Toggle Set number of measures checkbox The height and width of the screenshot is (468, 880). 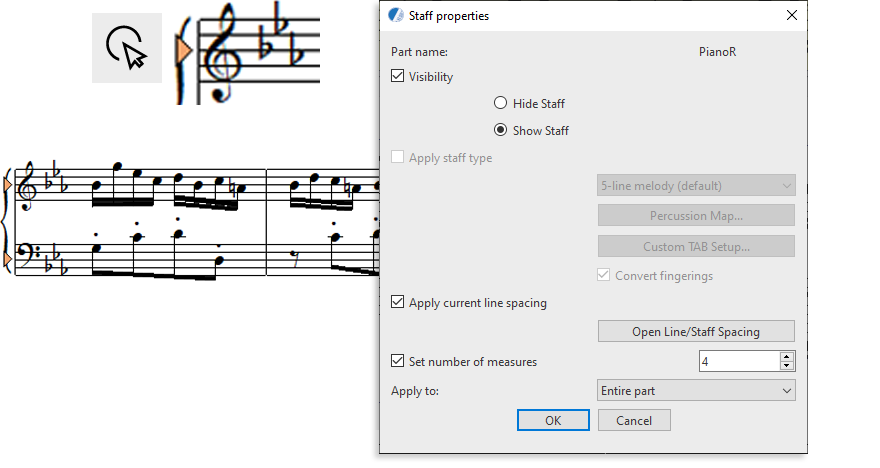click(x=397, y=361)
